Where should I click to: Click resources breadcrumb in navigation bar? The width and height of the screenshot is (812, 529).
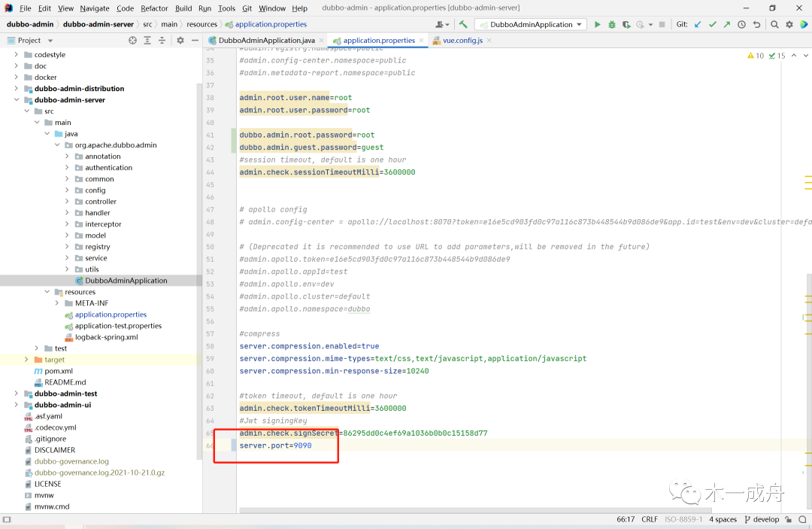click(202, 24)
